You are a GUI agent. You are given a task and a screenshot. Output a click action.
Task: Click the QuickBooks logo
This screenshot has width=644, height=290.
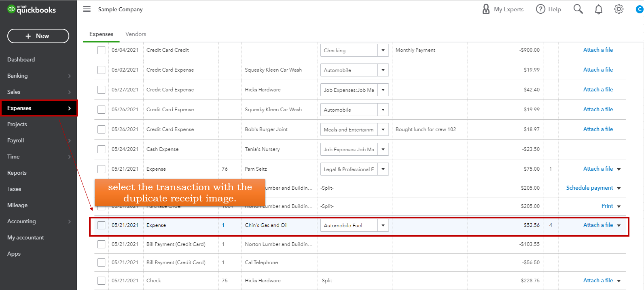[x=32, y=9]
